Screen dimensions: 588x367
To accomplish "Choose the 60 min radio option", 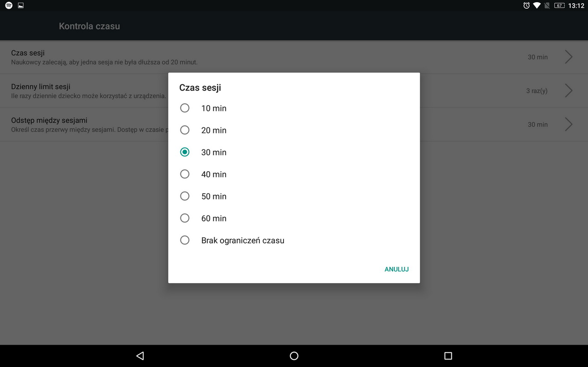I will tap(185, 218).
